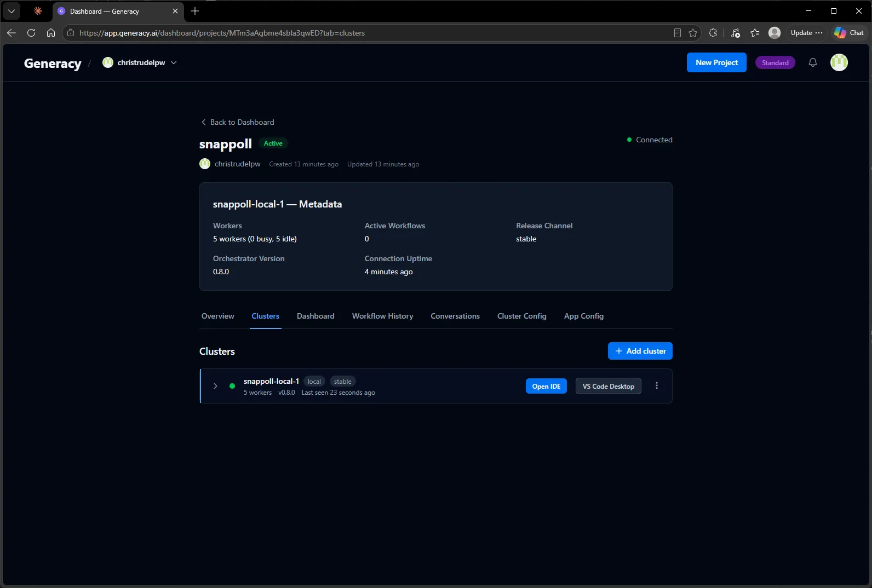Close the Dashboard — Generacy tab
The width and height of the screenshot is (872, 588).
pos(175,11)
